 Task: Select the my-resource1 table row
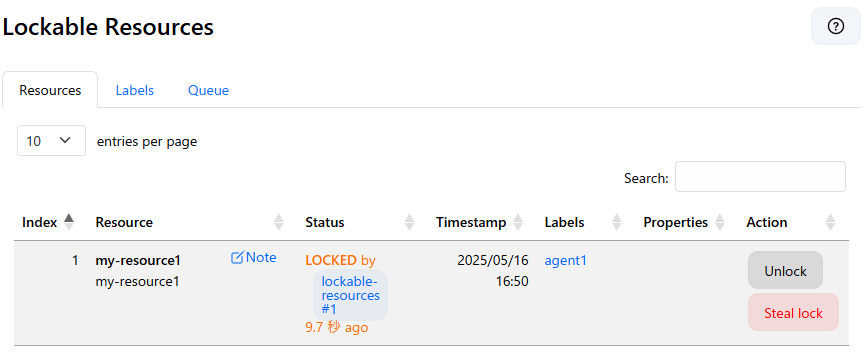point(431,293)
